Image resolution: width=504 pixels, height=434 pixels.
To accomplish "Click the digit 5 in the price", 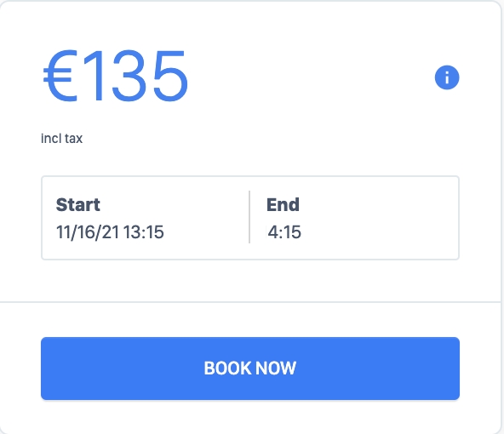I will point(170,76).
